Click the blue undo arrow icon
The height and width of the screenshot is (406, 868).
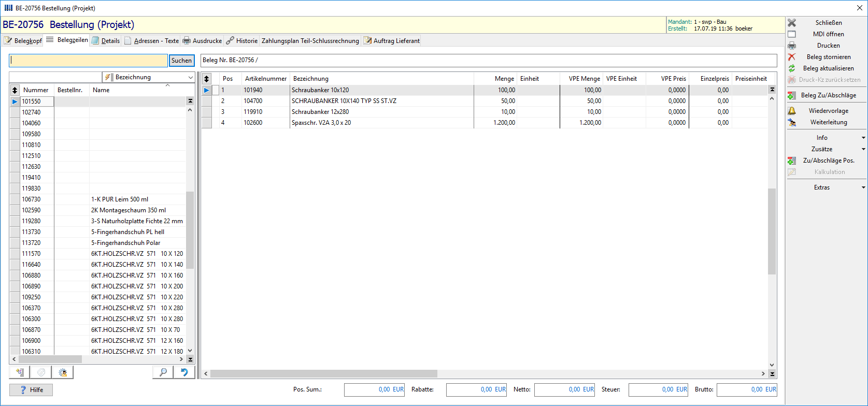184,372
